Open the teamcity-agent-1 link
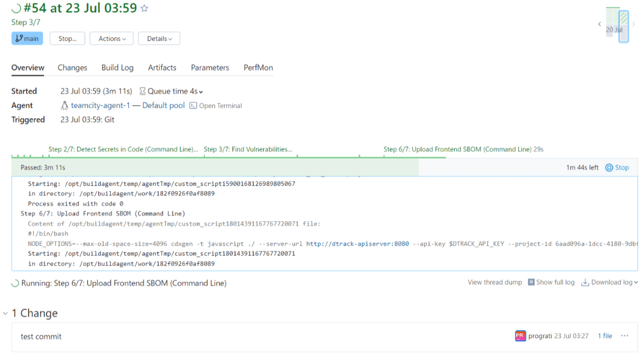This screenshot has width=644, height=359. point(100,106)
